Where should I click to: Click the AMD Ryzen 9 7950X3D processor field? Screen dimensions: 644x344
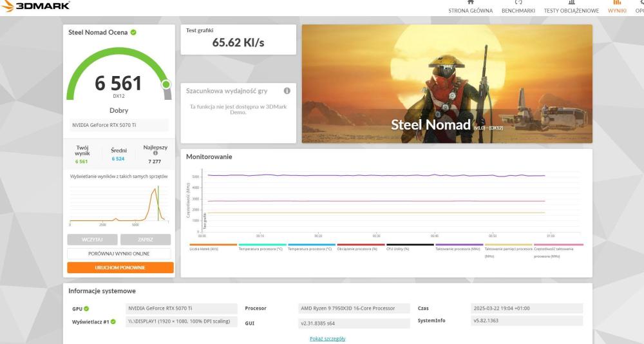pos(354,308)
